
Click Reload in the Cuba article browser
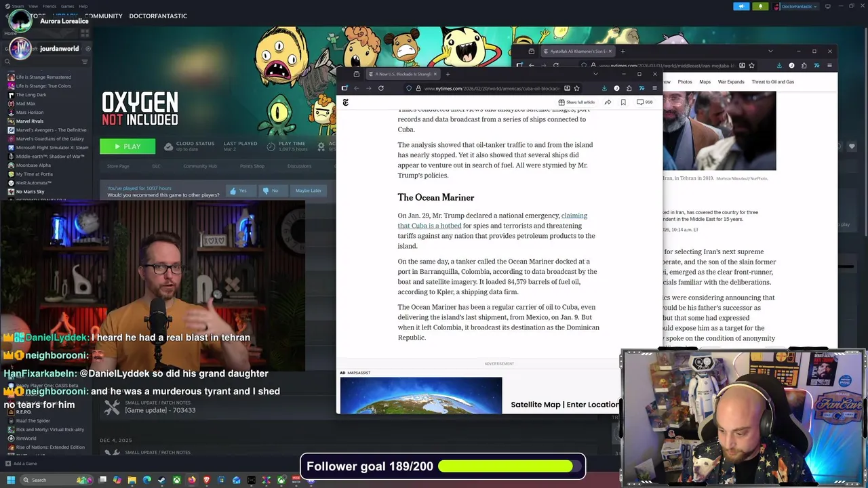pos(381,88)
